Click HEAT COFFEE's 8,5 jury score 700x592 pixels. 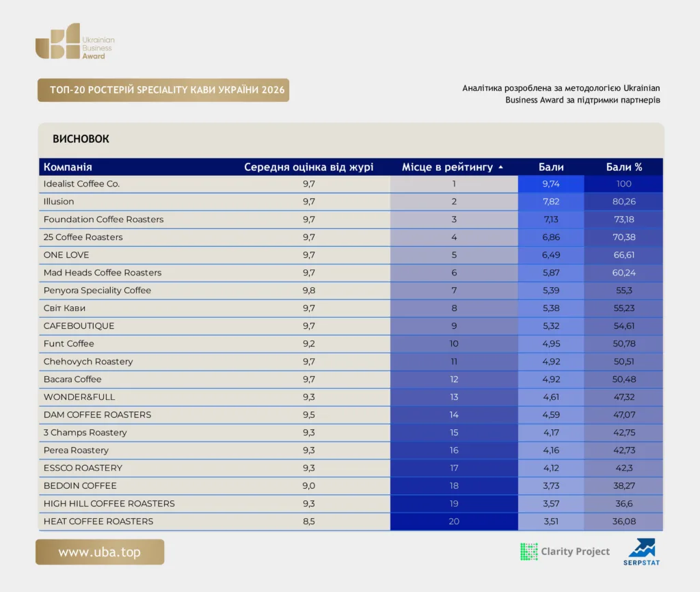[x=308, y=522]
